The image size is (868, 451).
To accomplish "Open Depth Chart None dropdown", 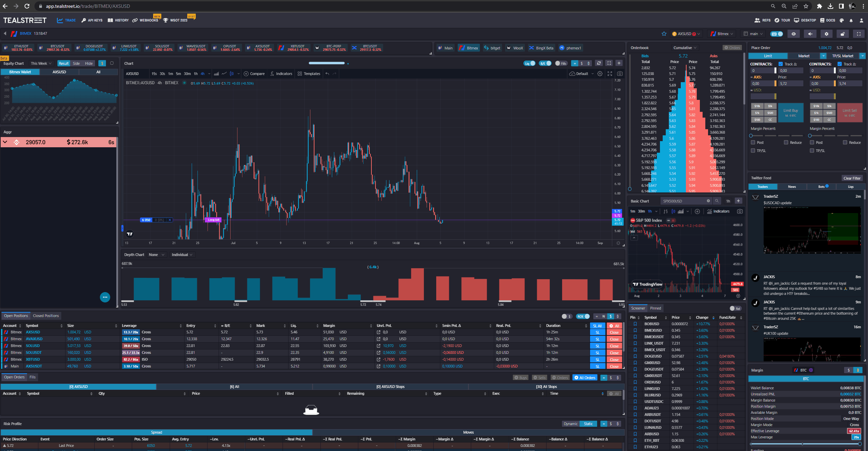I will pos(157,255).
